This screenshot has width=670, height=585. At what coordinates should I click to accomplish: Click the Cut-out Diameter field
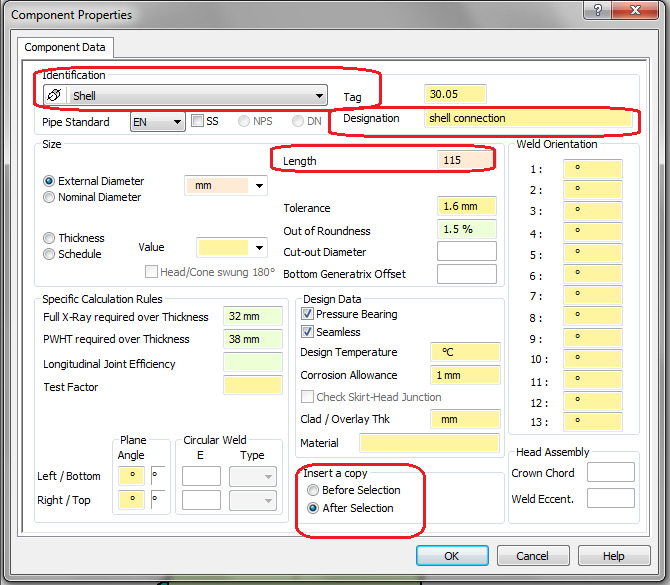coord(467,251)
